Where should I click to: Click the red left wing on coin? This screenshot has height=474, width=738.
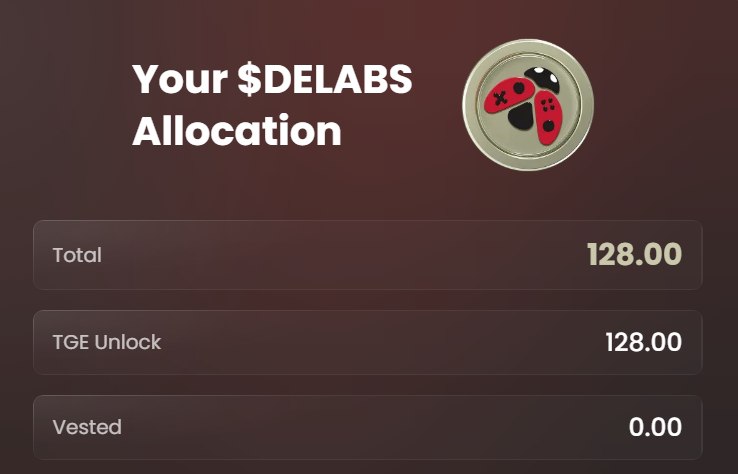(x=509, y=95)
